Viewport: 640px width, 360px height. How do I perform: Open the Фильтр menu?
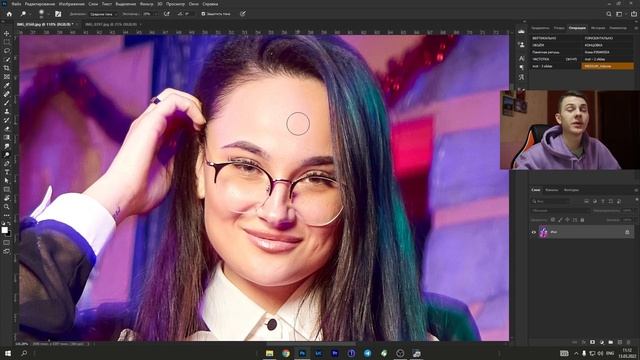point(146,4)
